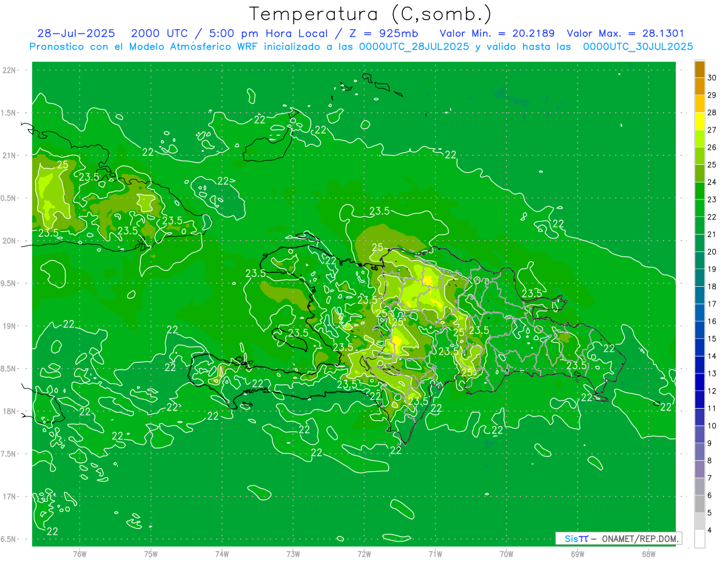
Task: Pick the legend swatch between 24 and 25
Action: pos(699,173)
